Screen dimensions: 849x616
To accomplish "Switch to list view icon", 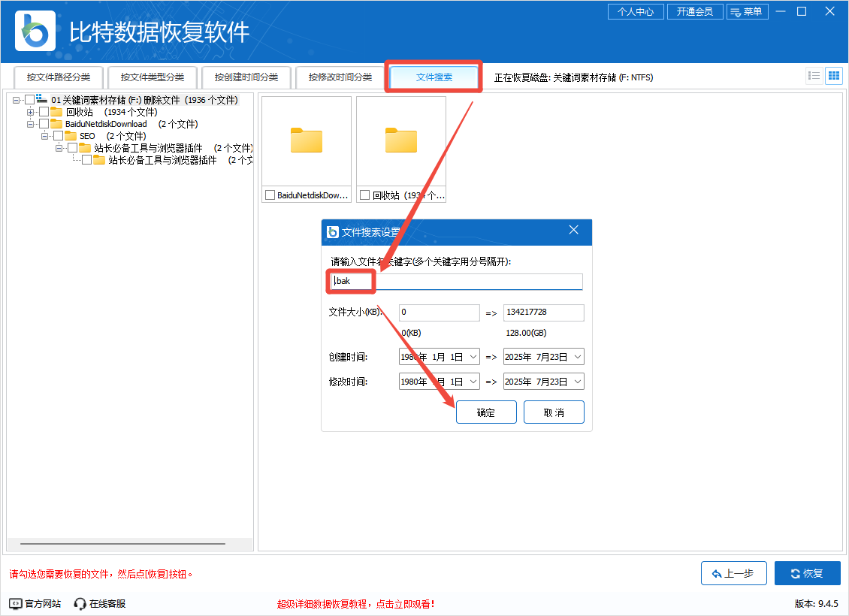I will (814, 76).
